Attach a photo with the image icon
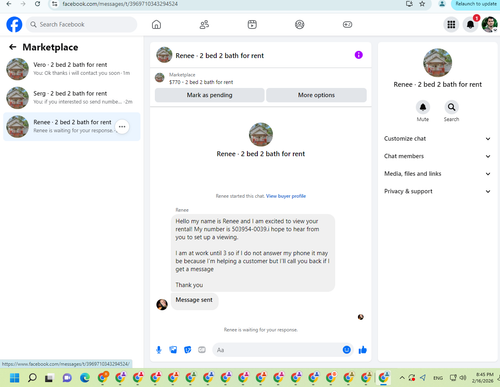The height and width of the screenshot is (387, 500). click(173, 350)
